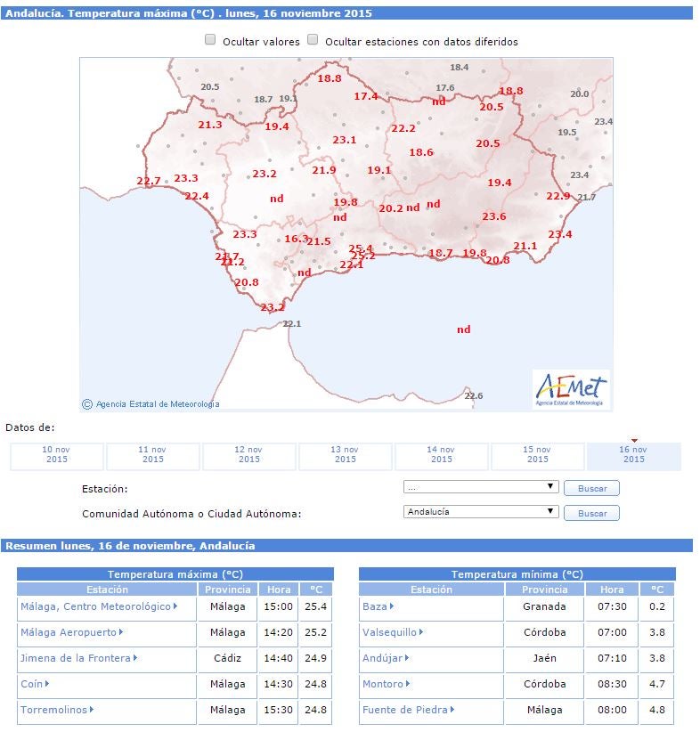Open the Fuente de Piedra station link

tap(405, 710)
